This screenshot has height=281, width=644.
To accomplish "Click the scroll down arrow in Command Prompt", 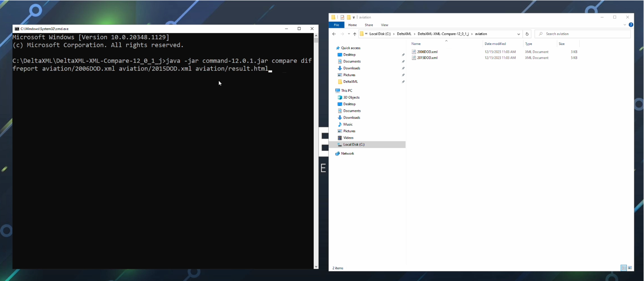I will (x=316, y=266).
